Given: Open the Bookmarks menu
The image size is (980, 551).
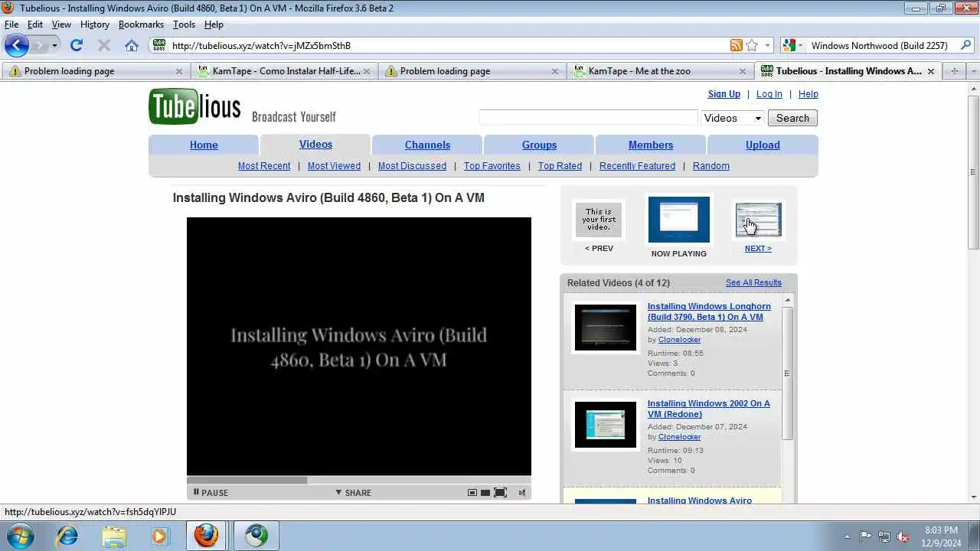Looking at the screenshot, I should tap(141, 24).
